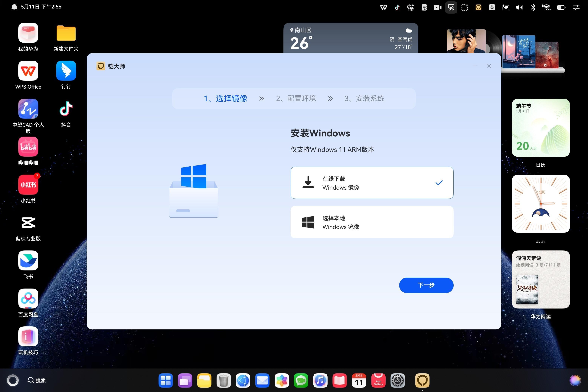Select the local Windows image option

pyautogui.click(x=372, y=222)
